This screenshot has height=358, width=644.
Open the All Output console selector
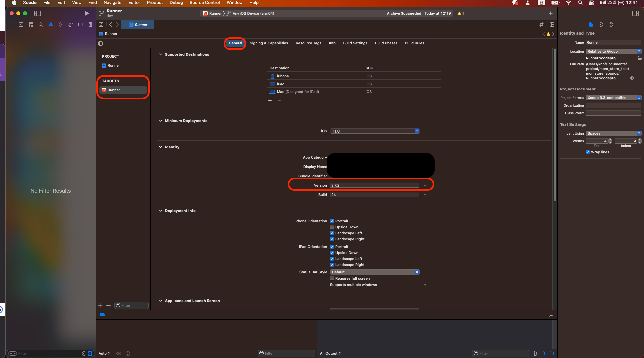click(330, 353)
